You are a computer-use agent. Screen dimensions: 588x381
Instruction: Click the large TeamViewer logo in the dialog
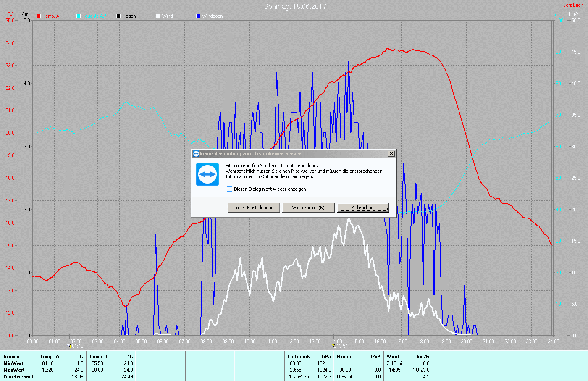point(207,174)
